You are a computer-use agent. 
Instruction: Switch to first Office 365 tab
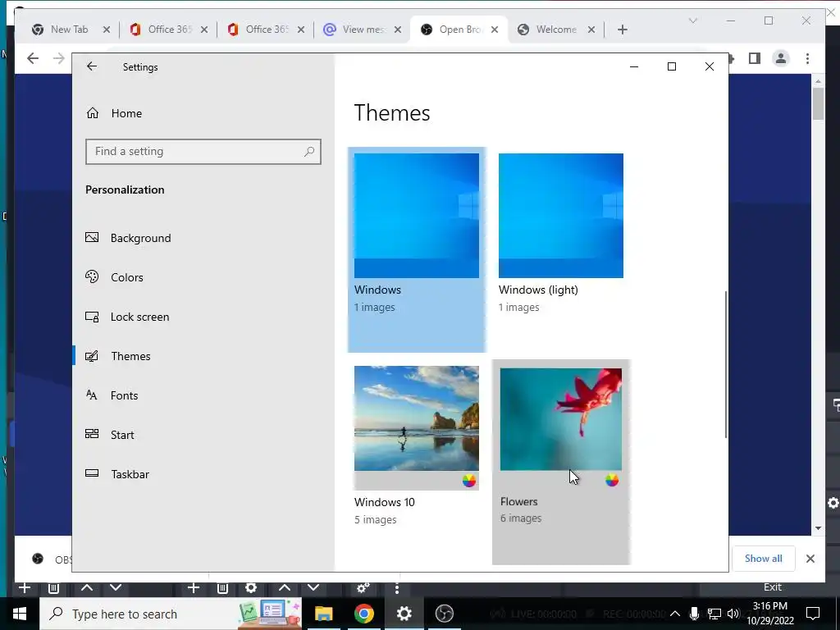coord(169,30)
